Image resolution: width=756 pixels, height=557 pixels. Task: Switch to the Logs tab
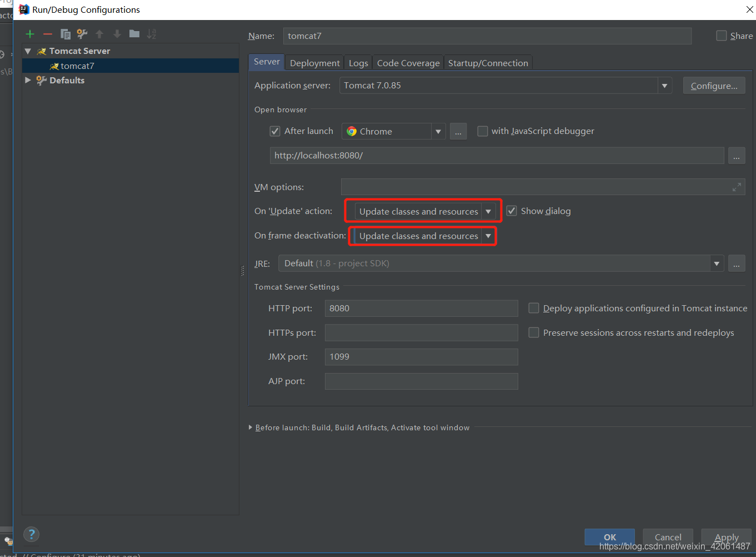358,63
